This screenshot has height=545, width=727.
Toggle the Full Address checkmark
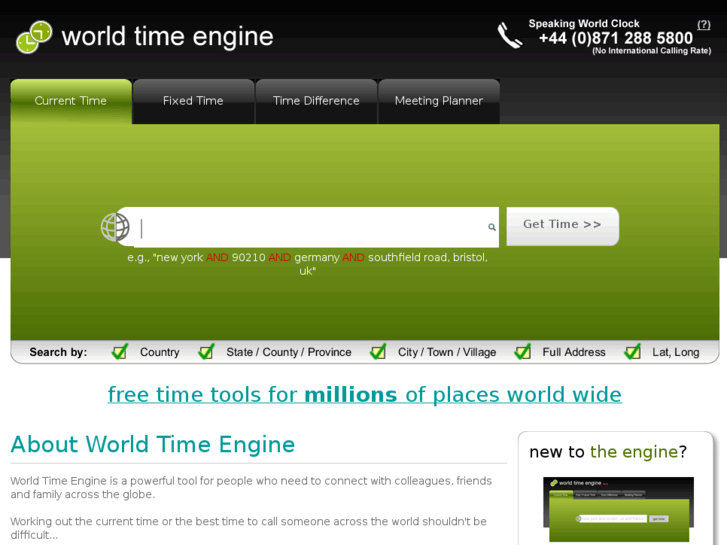tap(523, 352)
